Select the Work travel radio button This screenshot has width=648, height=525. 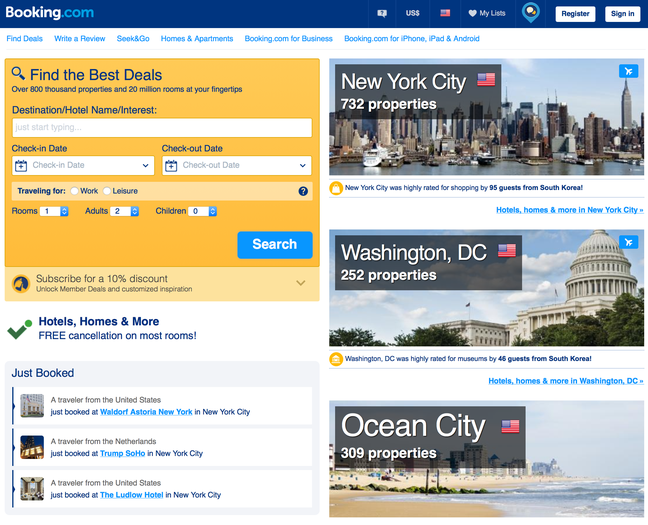[x=74, y=191]
